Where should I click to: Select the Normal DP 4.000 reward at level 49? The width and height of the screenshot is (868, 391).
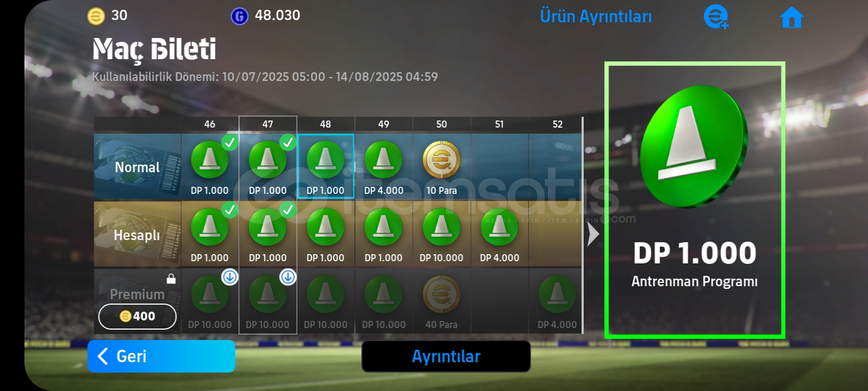(384, 166)
